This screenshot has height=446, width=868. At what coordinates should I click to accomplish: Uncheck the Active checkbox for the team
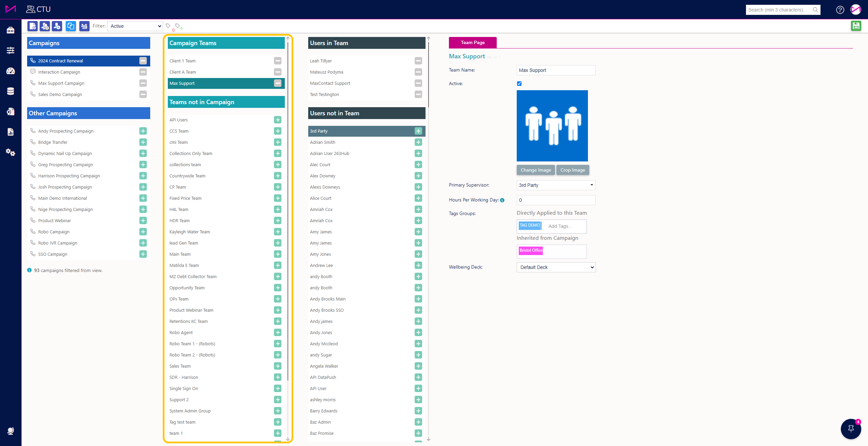(519, 83)
